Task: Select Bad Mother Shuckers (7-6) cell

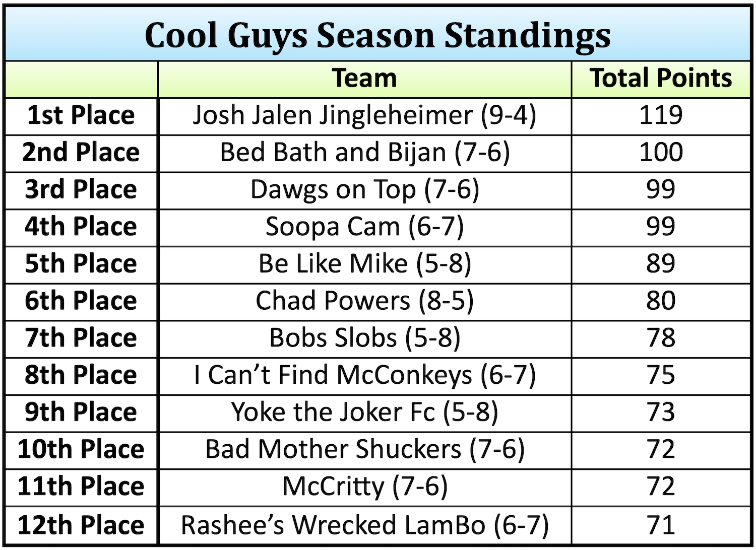Action: click(364, 450)
